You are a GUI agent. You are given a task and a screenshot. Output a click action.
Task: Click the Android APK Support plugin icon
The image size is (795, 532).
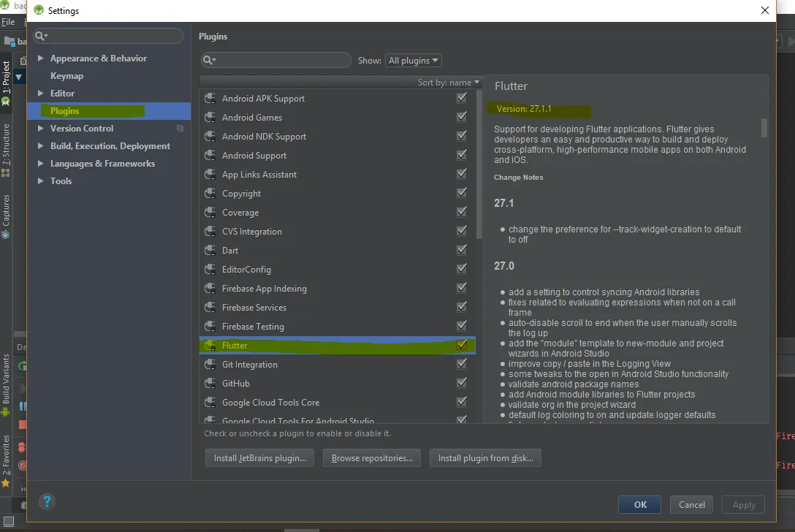[210, 99]
